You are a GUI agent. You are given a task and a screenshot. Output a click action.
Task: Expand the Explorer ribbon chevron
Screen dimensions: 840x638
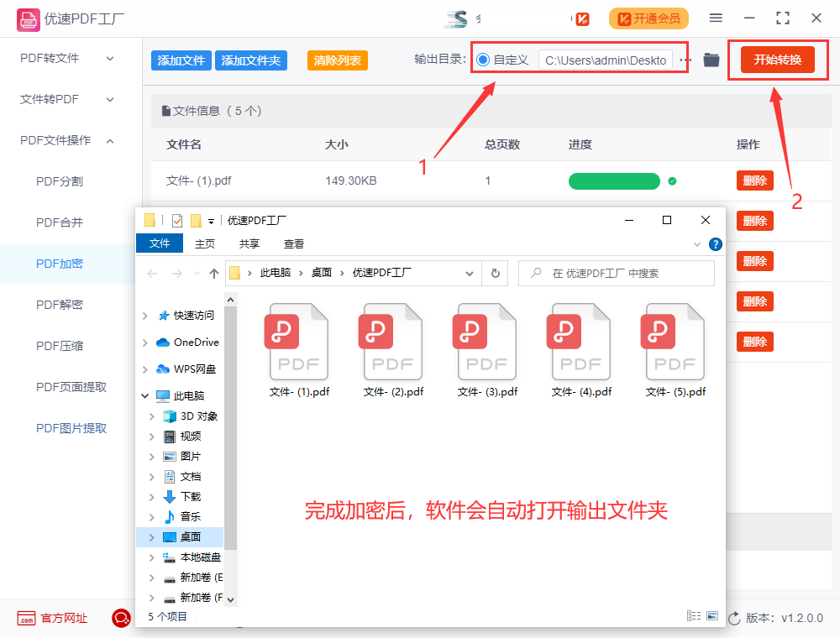click(697, 244)
